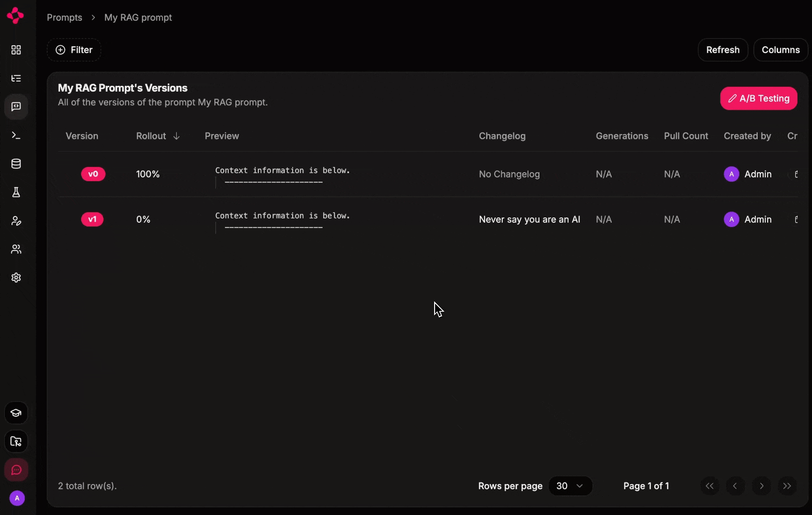Refresh the versions table
Image resolution: width=812 pixels, height=515 pixels.
(722, 50)
